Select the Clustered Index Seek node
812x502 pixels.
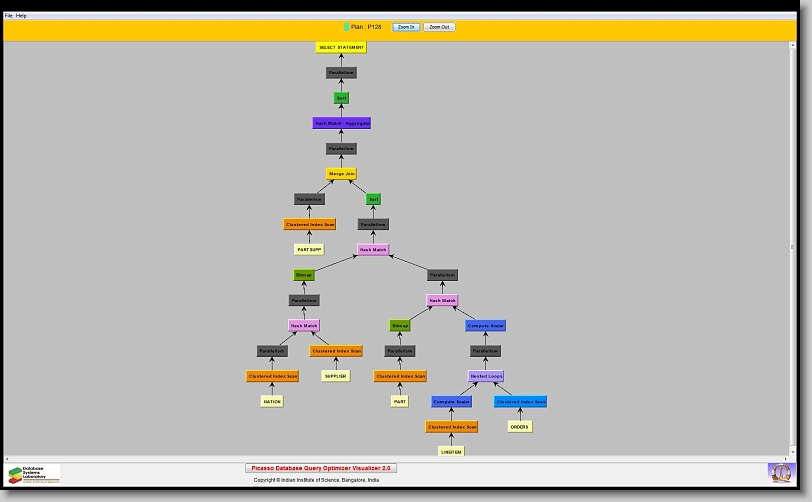pyautogui.click(x=520, y=402)
